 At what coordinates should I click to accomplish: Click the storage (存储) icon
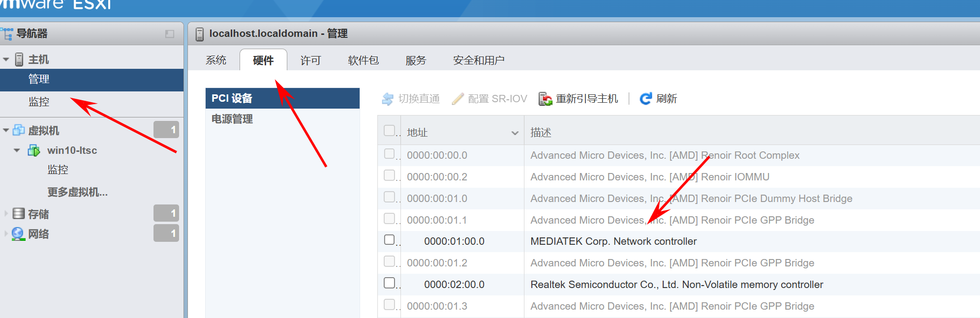point(19,214)
